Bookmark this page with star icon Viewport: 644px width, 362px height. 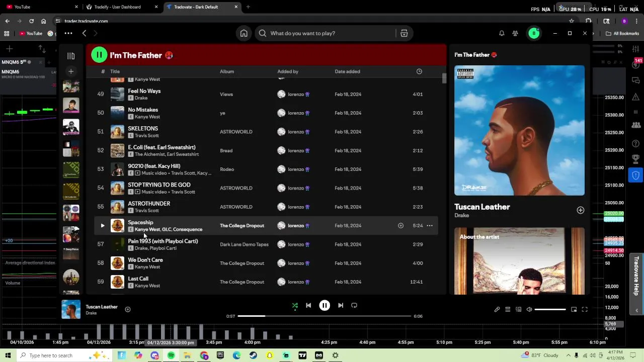click(x=572, y=21)
